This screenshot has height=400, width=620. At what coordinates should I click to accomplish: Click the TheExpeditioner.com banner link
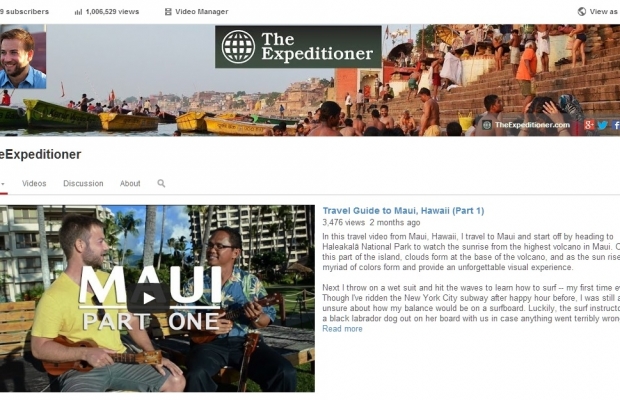[x=532, y=125]
